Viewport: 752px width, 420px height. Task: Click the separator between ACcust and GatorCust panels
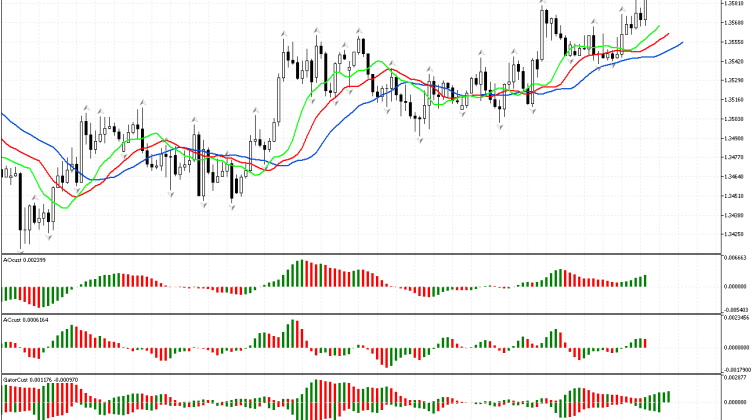click(360, 375)
